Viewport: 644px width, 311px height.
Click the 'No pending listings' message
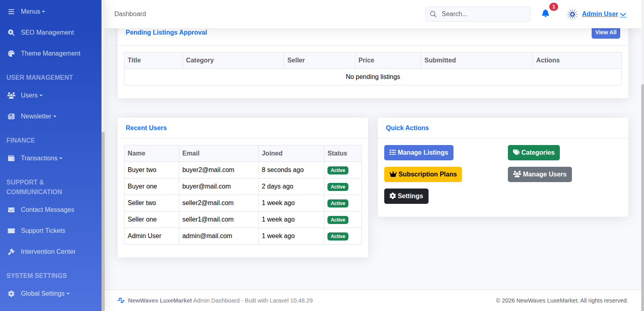tap(373, 77)
